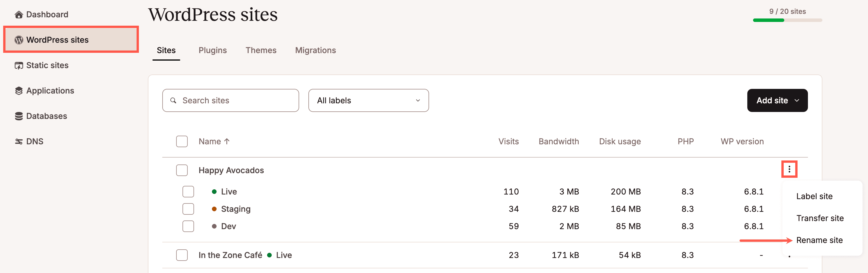Click the Dashboard home icon
This screenshot has height=273, width=868.
(19, 14)
